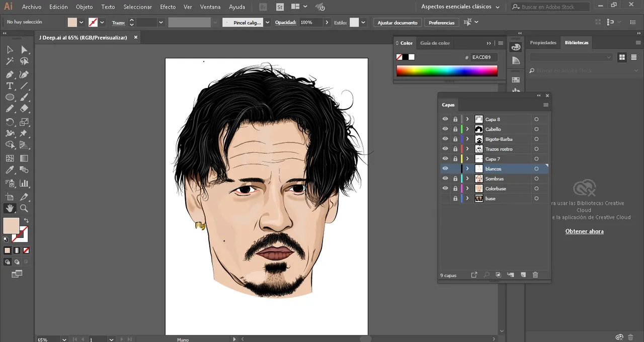Select the Paintbrush tool
Image resolution: width=644 pixels, height=342 pixels.
pyautogui.click(x=24, y=98)
